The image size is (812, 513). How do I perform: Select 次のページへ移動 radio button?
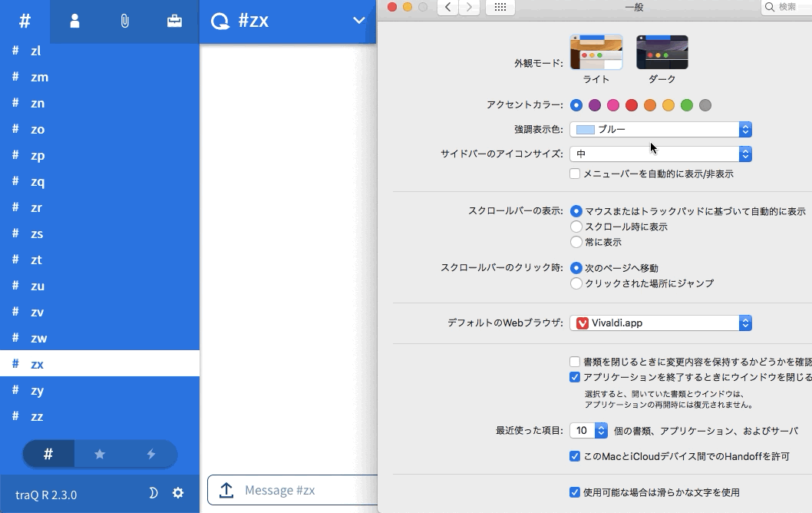pyautogui.click(x=576, y=268)
